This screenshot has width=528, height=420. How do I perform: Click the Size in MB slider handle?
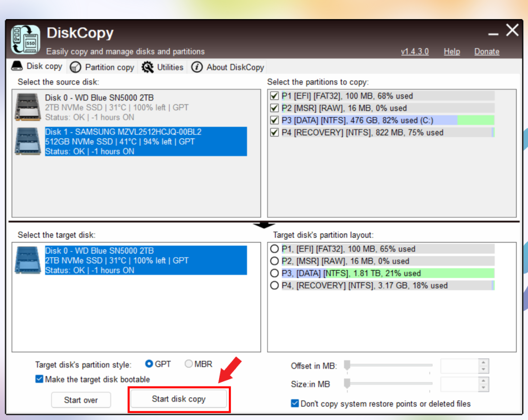click(x=347, y=383)
